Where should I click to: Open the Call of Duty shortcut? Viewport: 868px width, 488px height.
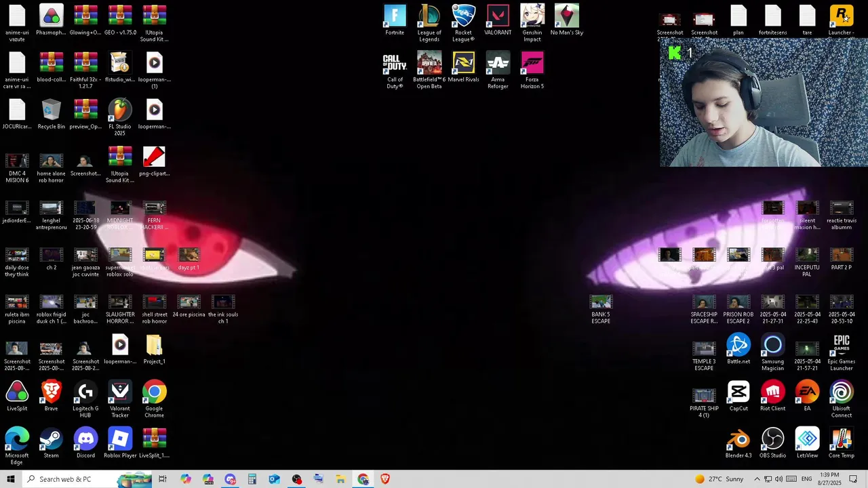pos(395,70)
